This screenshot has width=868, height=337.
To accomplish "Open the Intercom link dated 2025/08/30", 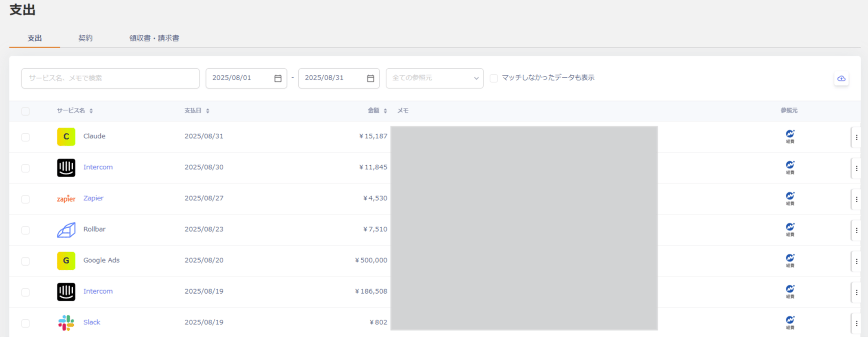I will click(x=98, y=167).
